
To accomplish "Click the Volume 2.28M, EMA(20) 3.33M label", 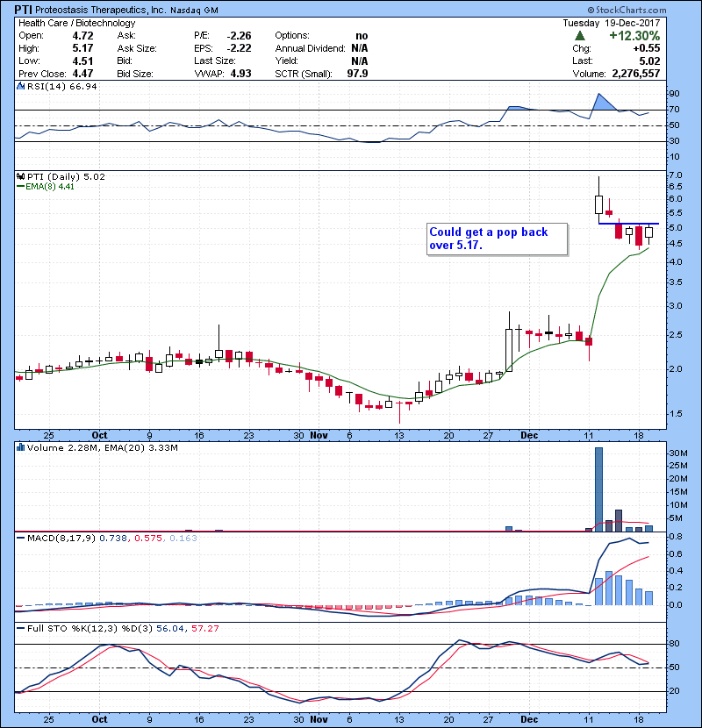I will (102, 448).
